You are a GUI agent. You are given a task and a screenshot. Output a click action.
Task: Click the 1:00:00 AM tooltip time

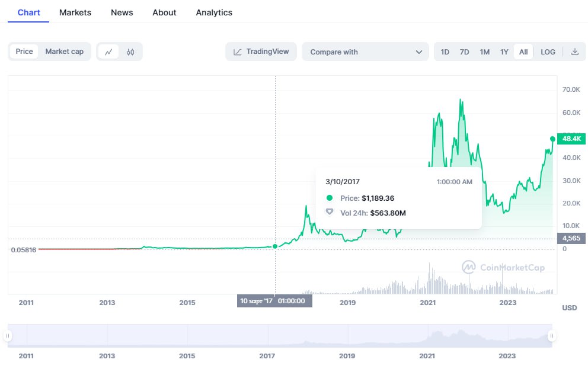point(455,182)
